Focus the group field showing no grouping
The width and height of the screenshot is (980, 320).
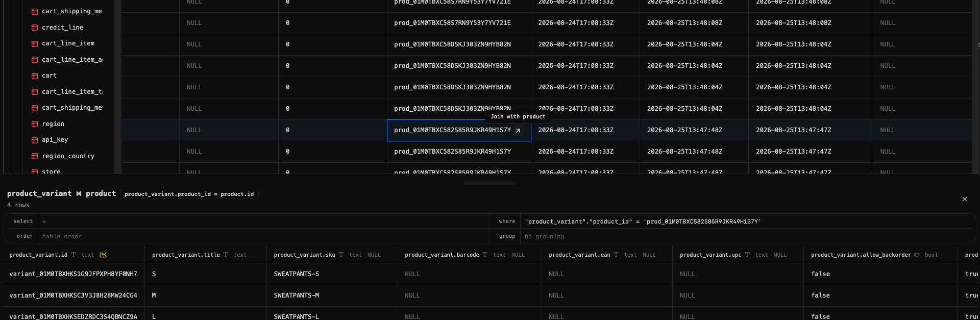point(747,236)
